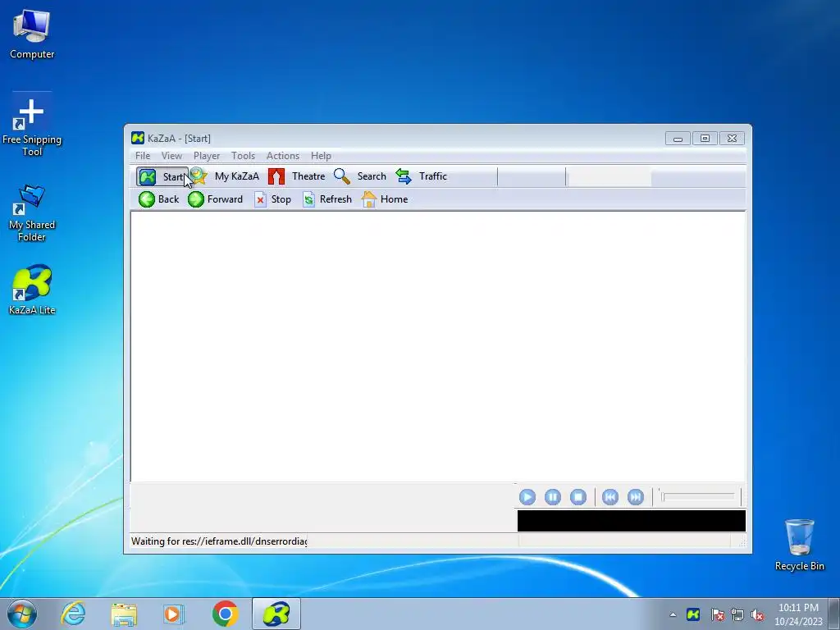Open the Help menu
The width and height of the screenshot is (840, 630).
(x=321, y=156)
